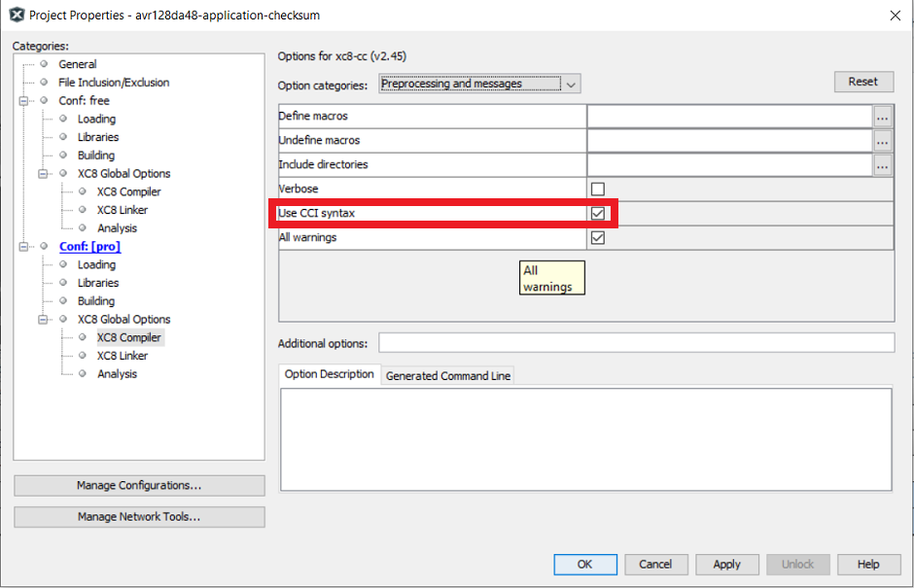The height and width of the screenshot is (588, 914).
Task: Close the Project Properties dialog
Action: coord(896,16)
